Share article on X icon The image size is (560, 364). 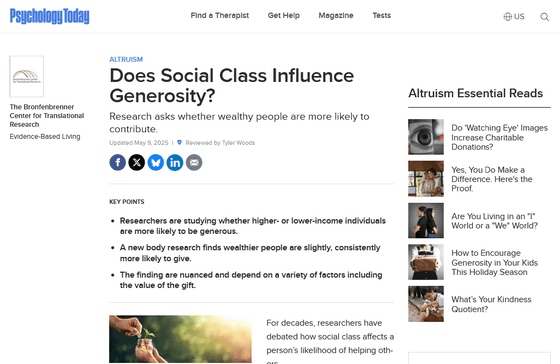tap(136, 163)
